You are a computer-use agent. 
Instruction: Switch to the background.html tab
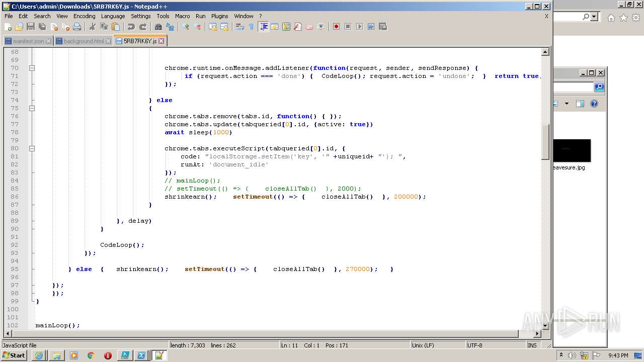click(x=84, y=41)
